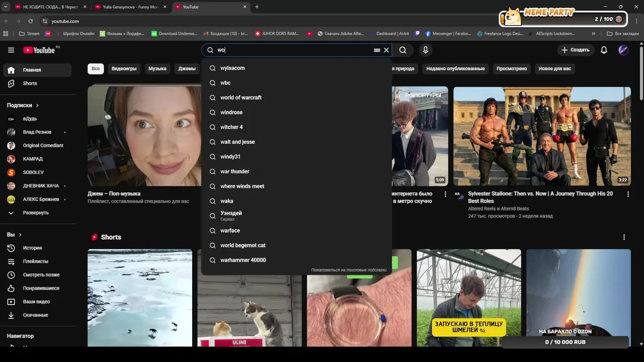Reload the page in browser

coord(31,21)
